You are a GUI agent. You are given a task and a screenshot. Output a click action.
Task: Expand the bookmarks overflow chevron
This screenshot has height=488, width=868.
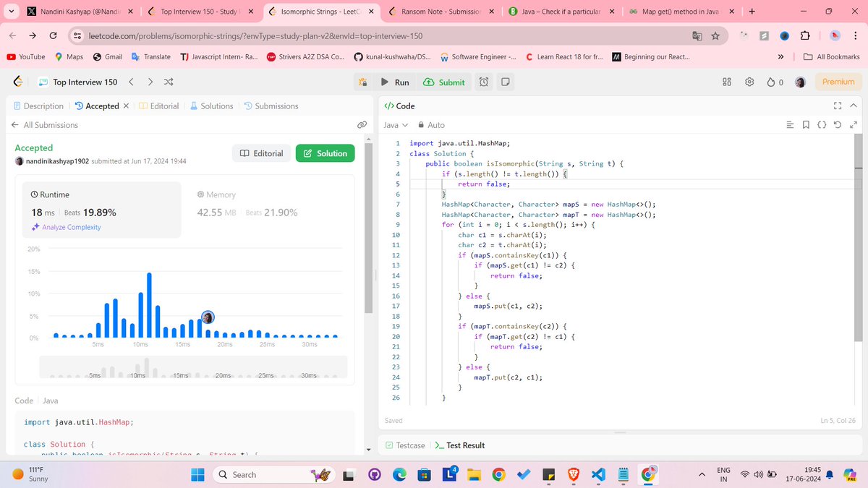coord(780,56)
